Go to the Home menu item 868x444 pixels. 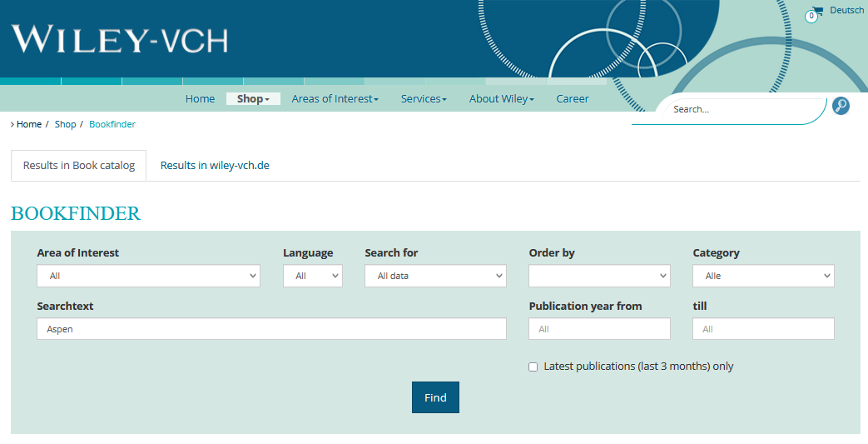[x=200, y=98]
